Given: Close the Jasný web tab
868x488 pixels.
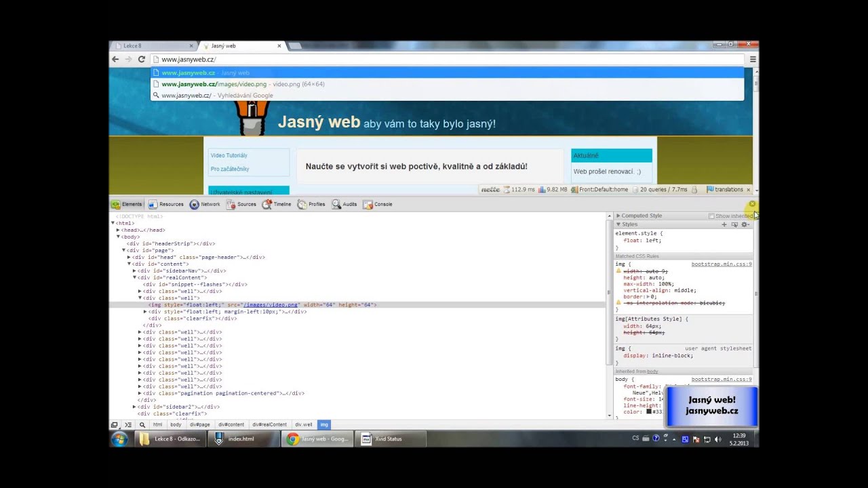Looking at the screenshot, I should (x=279, y=45).
